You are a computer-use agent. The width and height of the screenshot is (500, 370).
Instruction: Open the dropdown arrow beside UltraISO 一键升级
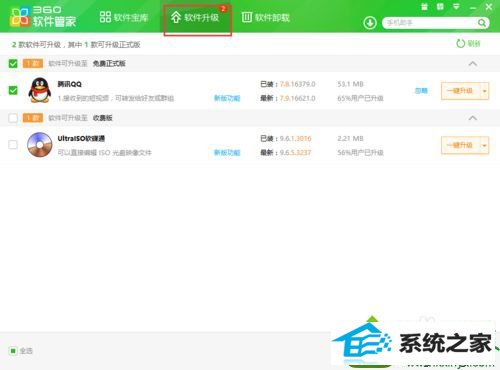[484, 145]
